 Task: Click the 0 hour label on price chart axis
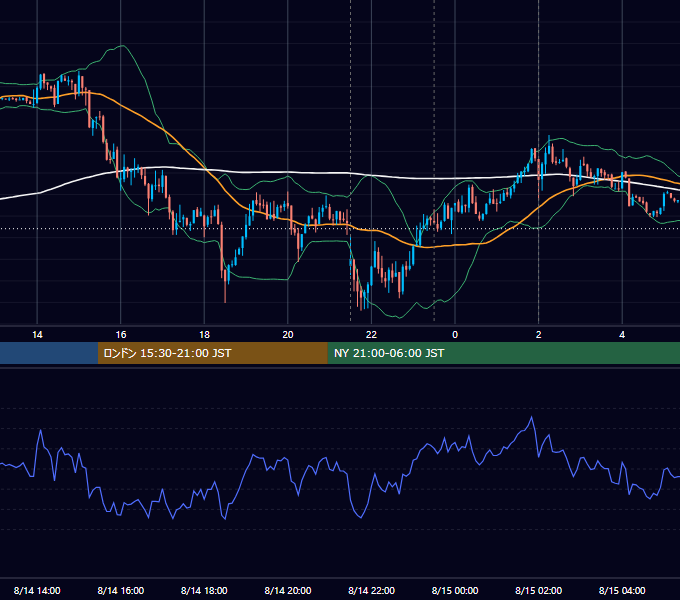[455, 335]
